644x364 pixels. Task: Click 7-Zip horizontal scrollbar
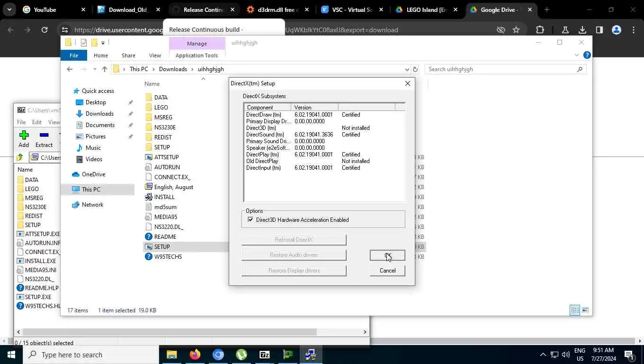pos(169,332)
